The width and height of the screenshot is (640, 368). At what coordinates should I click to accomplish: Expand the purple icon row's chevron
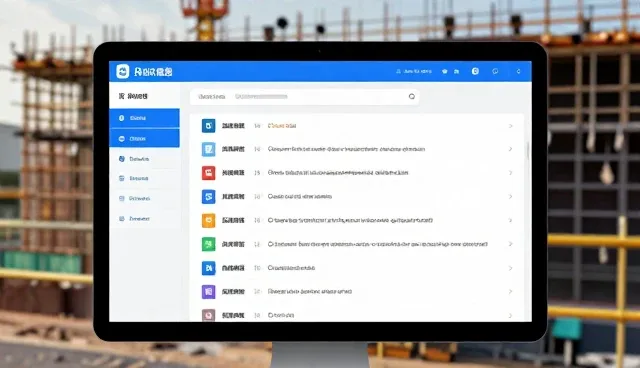510,292
